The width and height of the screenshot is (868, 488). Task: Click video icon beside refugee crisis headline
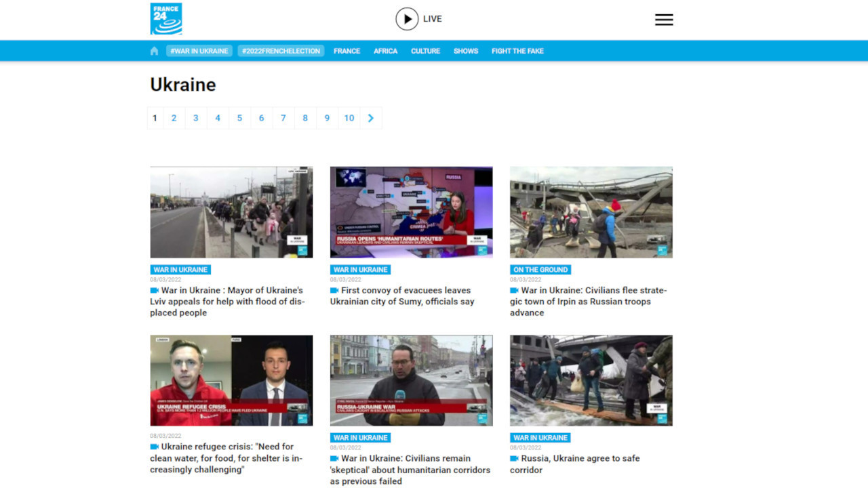point(154,447)
